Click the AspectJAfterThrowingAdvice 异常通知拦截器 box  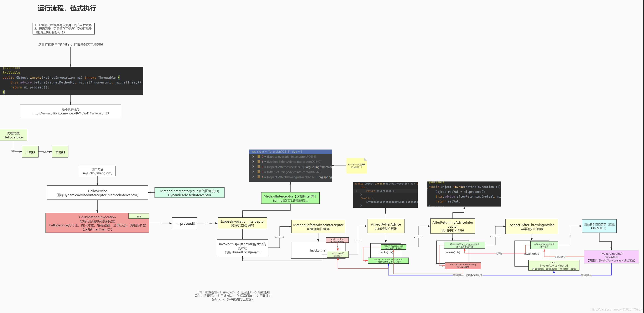coord(532,226)
